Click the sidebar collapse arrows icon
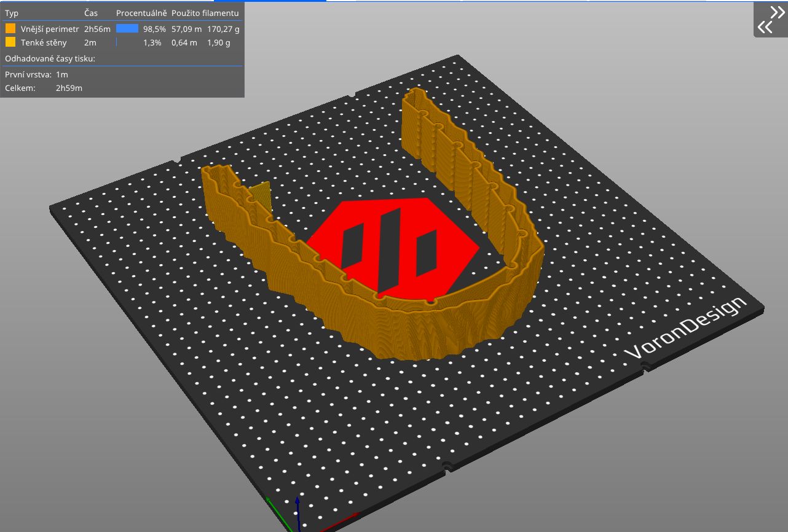 [770, 20]
